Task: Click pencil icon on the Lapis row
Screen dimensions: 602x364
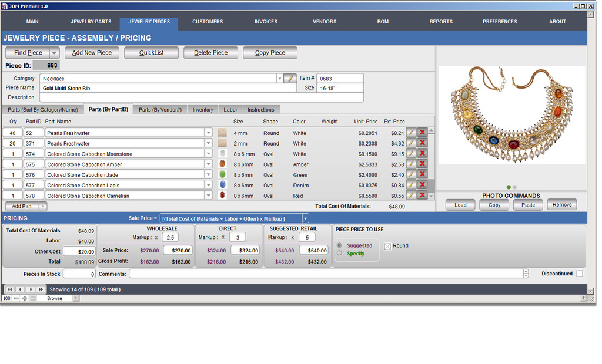Action: [412, 185]
